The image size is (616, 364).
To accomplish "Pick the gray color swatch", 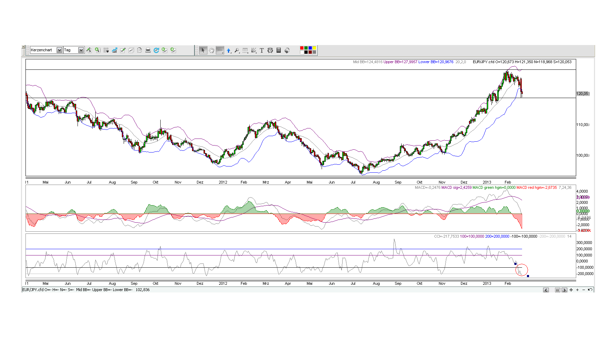I will point(314,52).
